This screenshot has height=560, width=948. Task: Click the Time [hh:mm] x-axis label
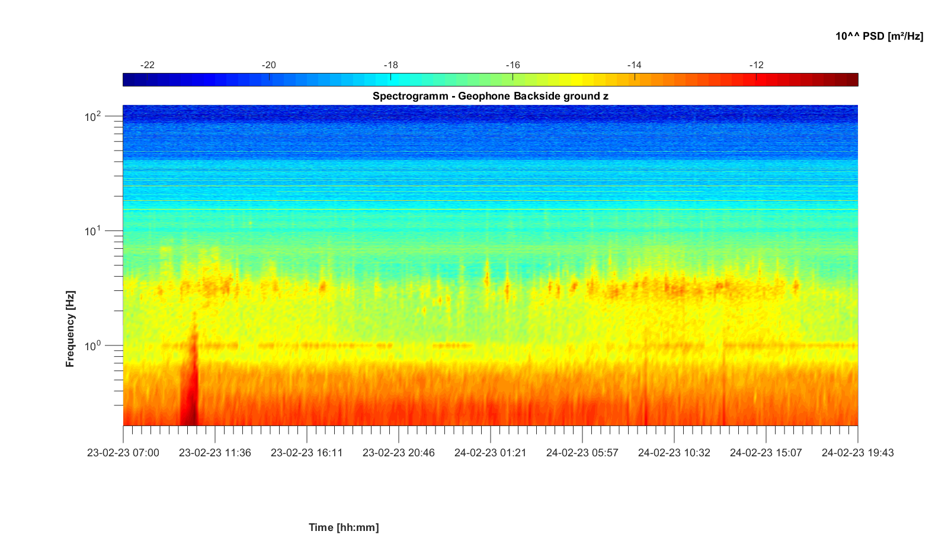343,527
